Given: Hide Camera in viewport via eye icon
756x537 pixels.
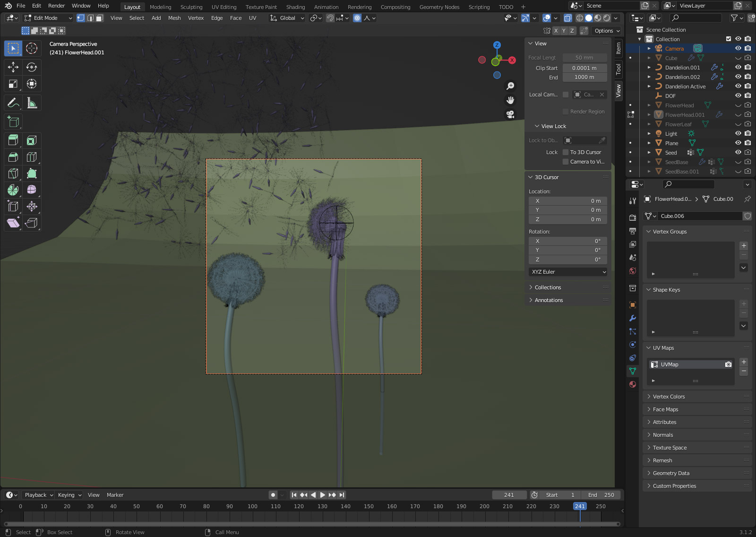Looking at the screenshot, I should (x=738, y=48).
